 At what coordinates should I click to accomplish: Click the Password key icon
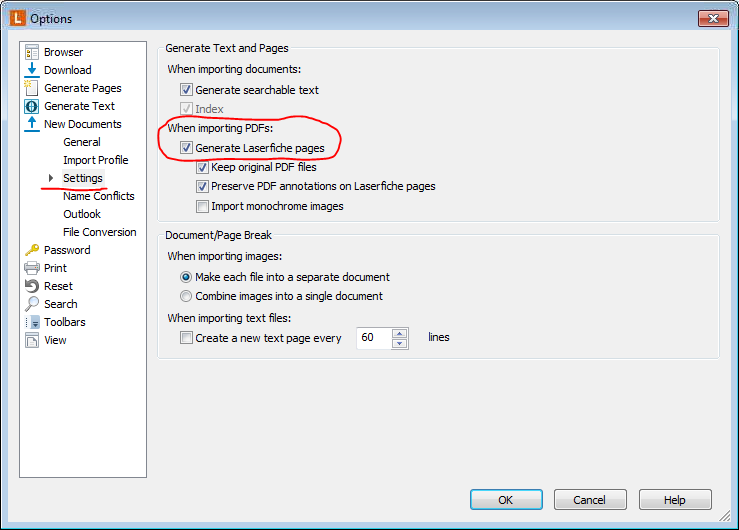pos(32,250)
